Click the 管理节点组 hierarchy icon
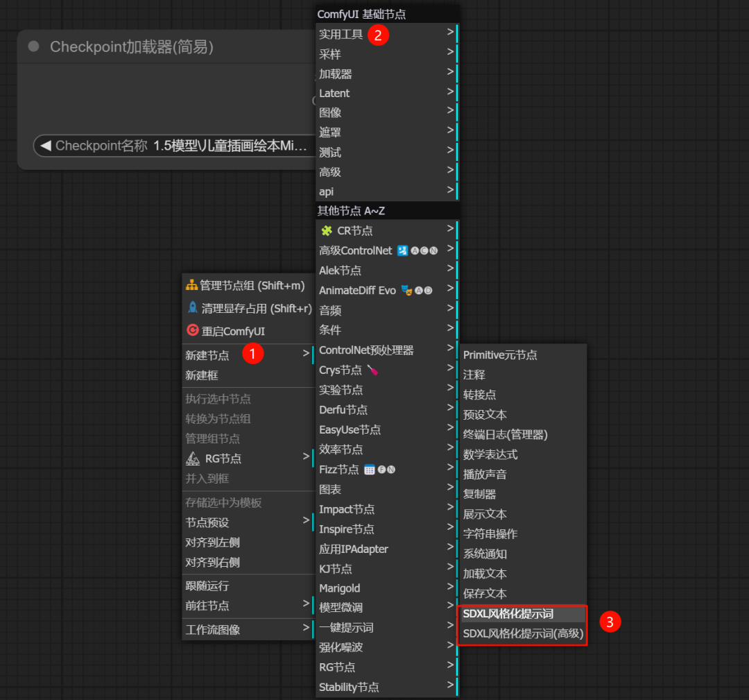This screenshot has width=749, height=700. click(x=191, y=285)
